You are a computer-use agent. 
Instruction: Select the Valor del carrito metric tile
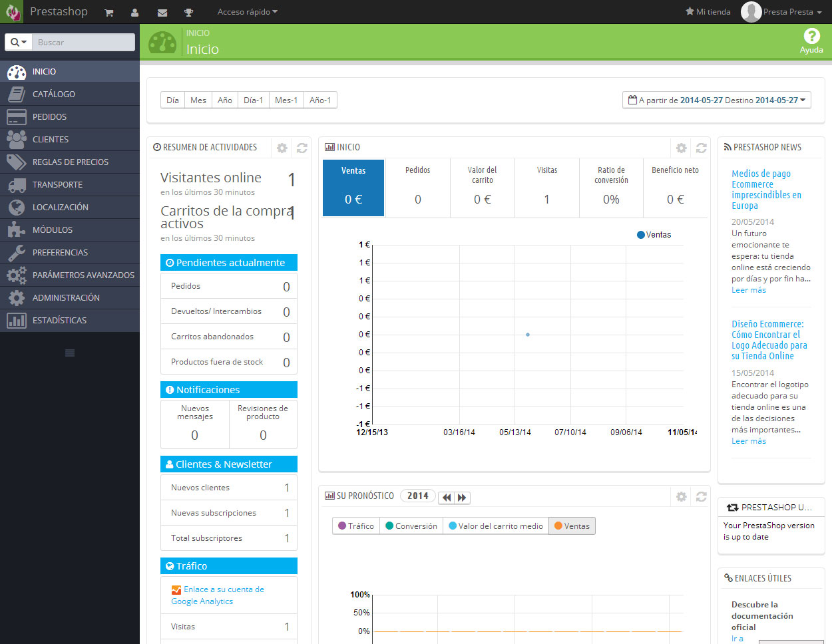click(x=483, y=188)
